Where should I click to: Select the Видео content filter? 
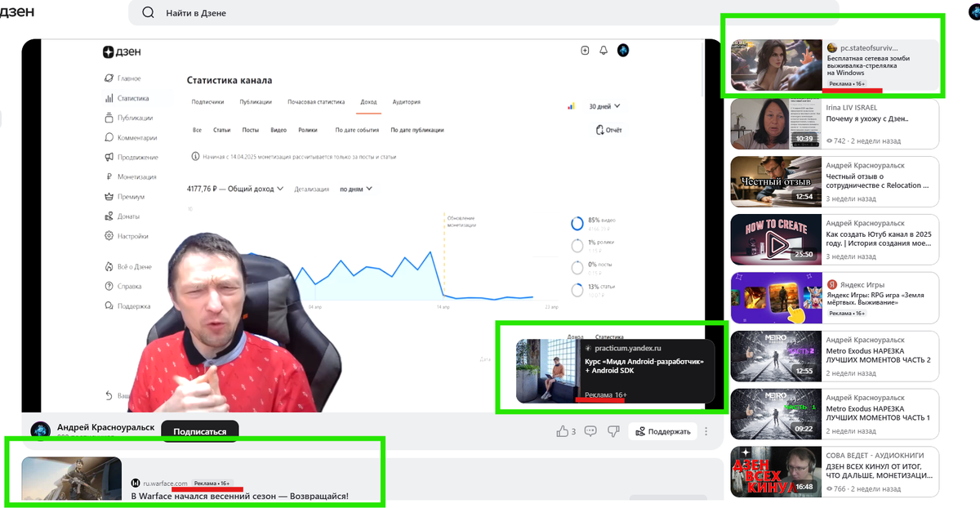tap(278, 130)
